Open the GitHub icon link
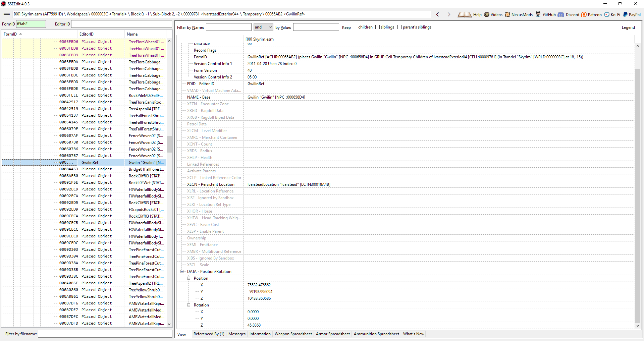Viewport: 644px width, 341px height. [x=538, y=14]
